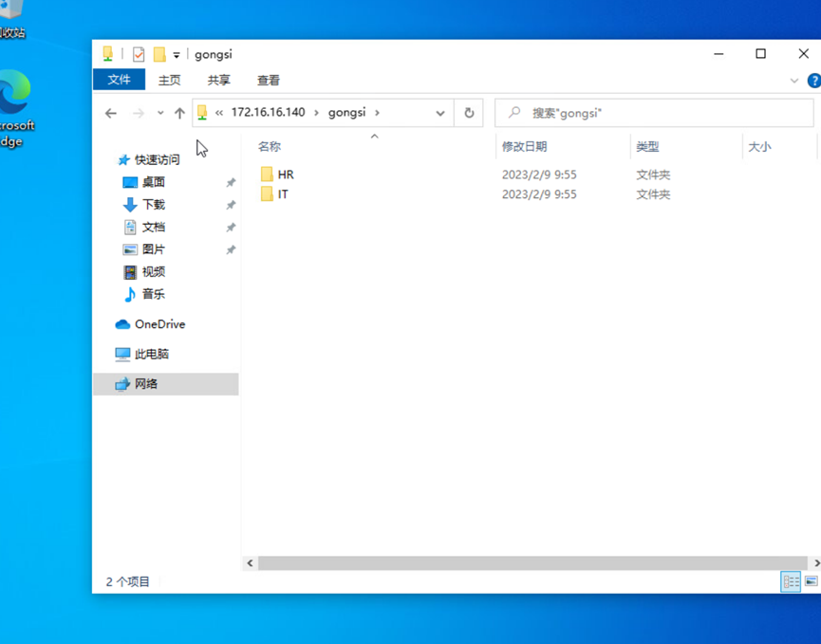821x644 pixels.
Task: Open the address bar history dropdown
Action: [440, 113]
